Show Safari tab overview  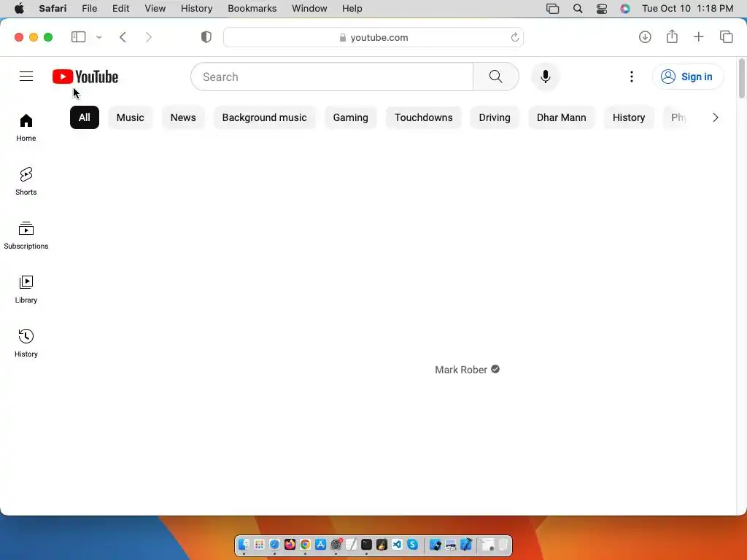(x=726, y=37)
